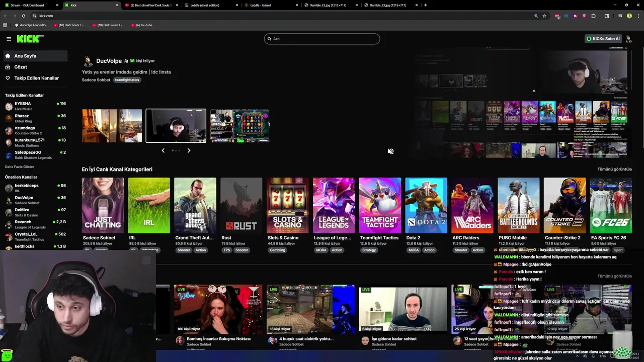This screenshot has height=362, width=644.
Task: Expand Daha Fazla Göster in sidebar
Action: (x=20, y=166)
